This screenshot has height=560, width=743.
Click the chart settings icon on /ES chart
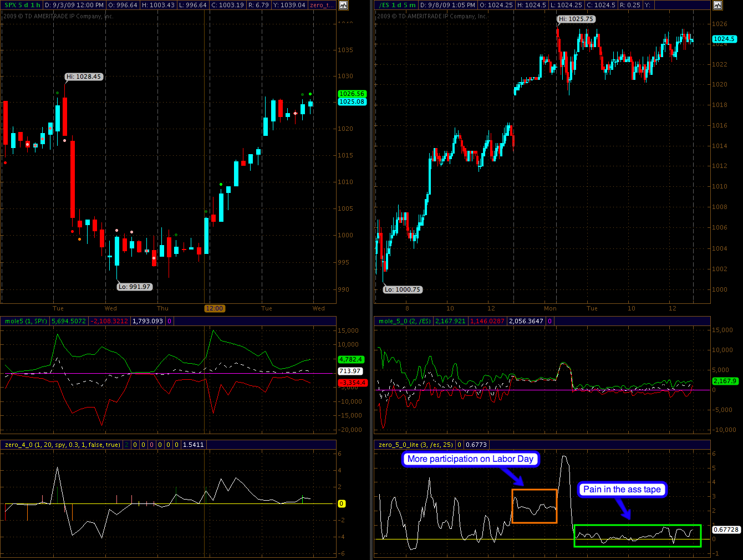coord(717,5)
